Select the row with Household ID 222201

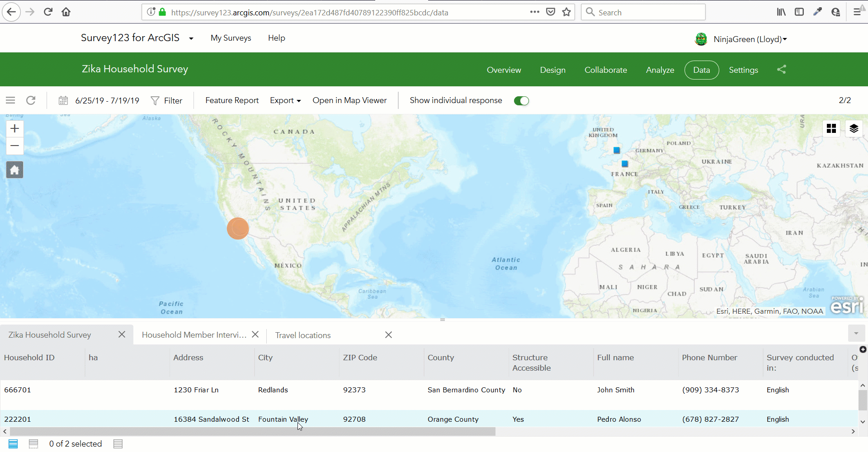pyautogui.click(x=429, y=419)
